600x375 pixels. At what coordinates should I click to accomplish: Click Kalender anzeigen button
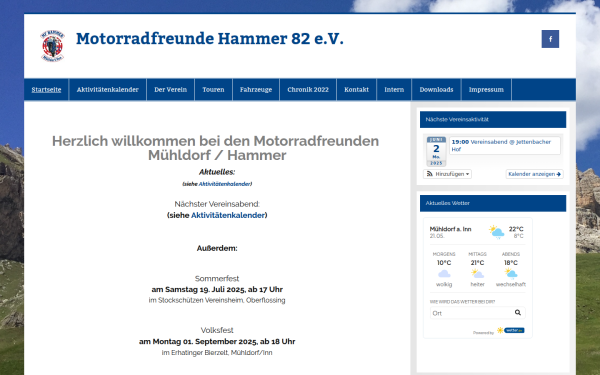(x=534, y=174)
